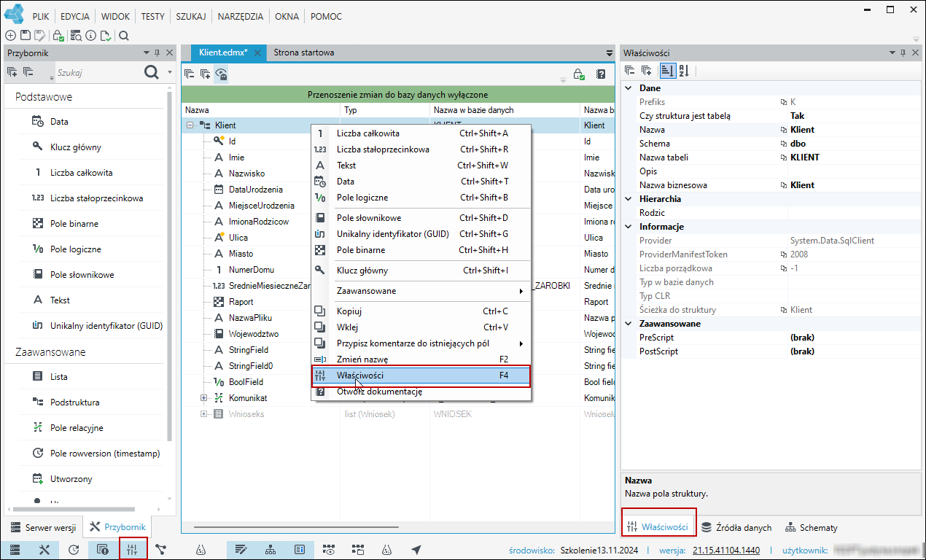Click the properties sliders icon in bottom bar
The height and width of the screenshot is (560, 926).
[x=133, y=549]
